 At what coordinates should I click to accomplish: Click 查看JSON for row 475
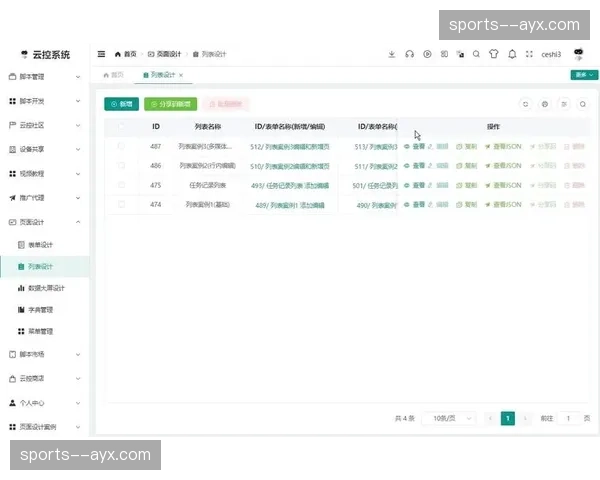(503, 185)
